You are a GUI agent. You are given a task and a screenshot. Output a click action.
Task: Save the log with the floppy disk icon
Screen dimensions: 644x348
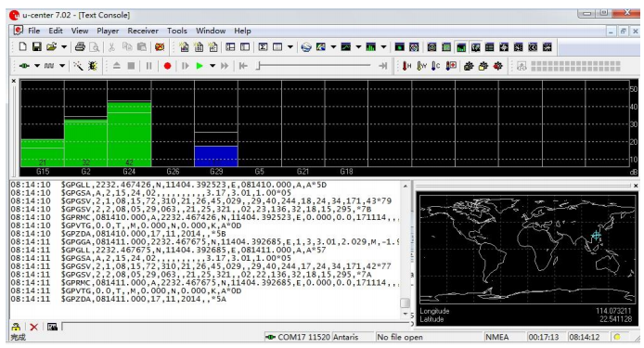pyautogui.click(x=37, y=46)
